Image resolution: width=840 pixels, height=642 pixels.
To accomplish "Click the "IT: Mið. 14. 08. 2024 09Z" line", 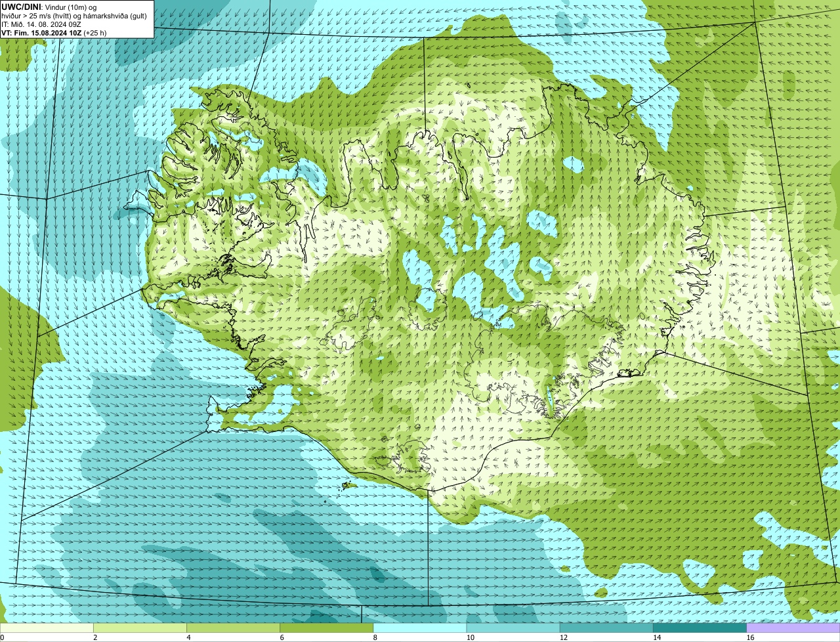I will tap(41, 24).
